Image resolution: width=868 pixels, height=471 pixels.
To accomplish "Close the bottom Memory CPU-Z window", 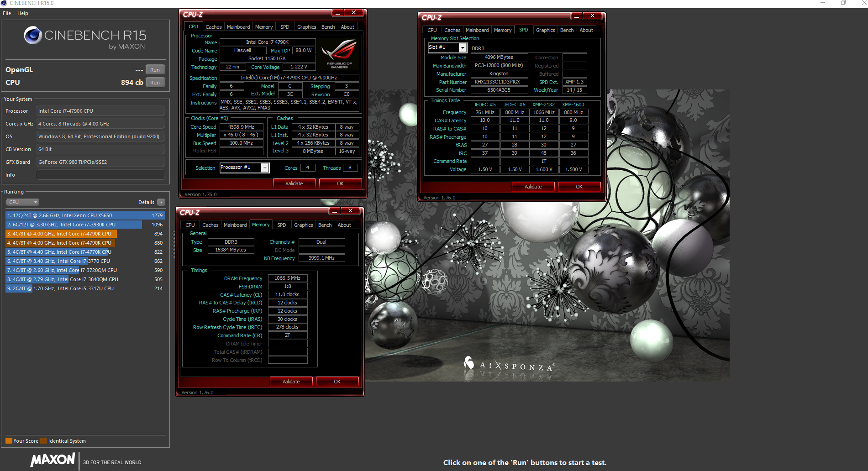I will click(350, 211).
